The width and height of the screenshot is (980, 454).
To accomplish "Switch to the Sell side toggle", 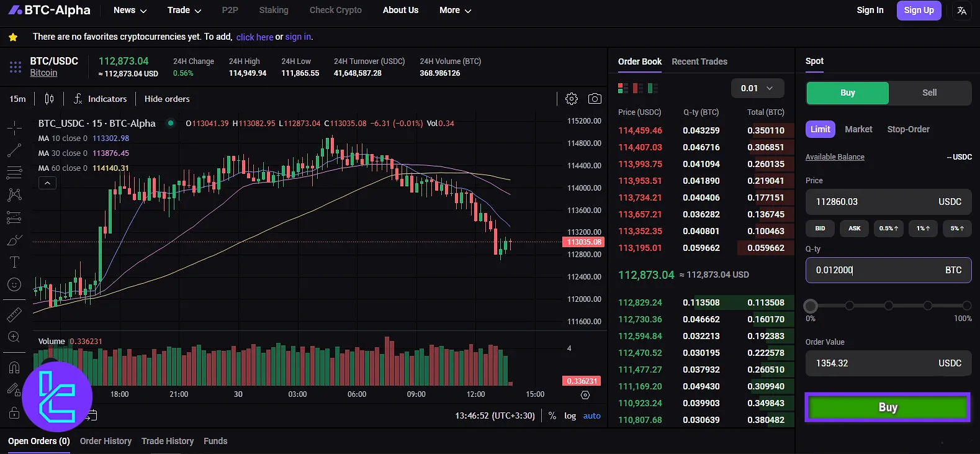I will click(929, 93).
